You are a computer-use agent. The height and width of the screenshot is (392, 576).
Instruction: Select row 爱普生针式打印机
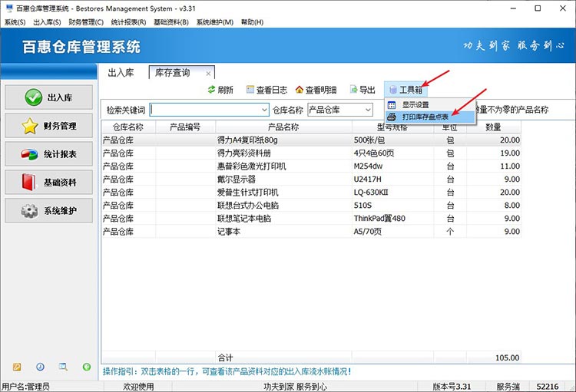tap(311, 193)
